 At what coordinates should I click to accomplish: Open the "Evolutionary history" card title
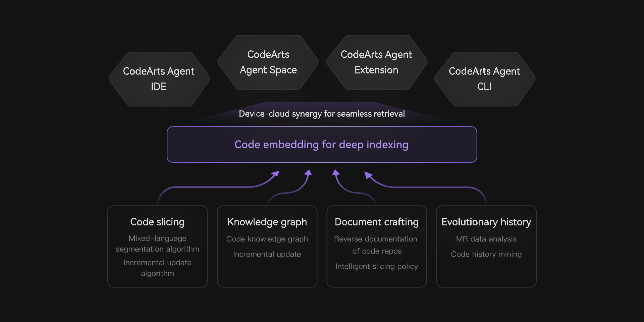[486, 222]
